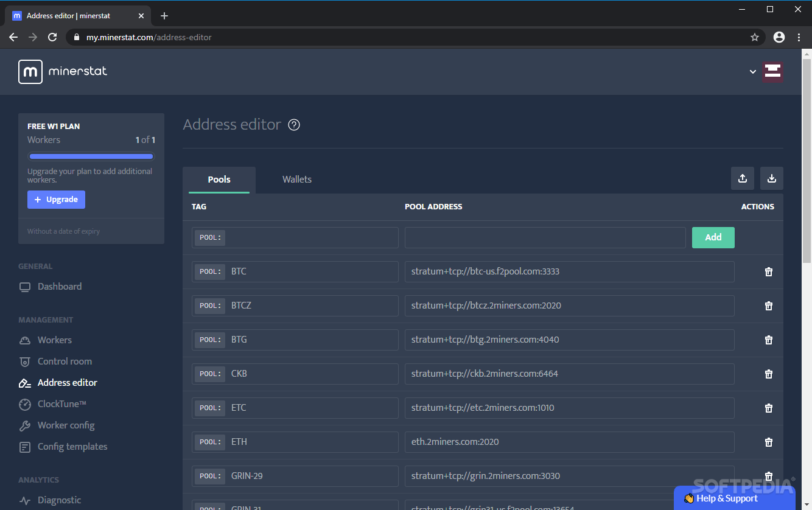Edit the CKB pool address field
The image size is (812, 510).
click(570, 374)
